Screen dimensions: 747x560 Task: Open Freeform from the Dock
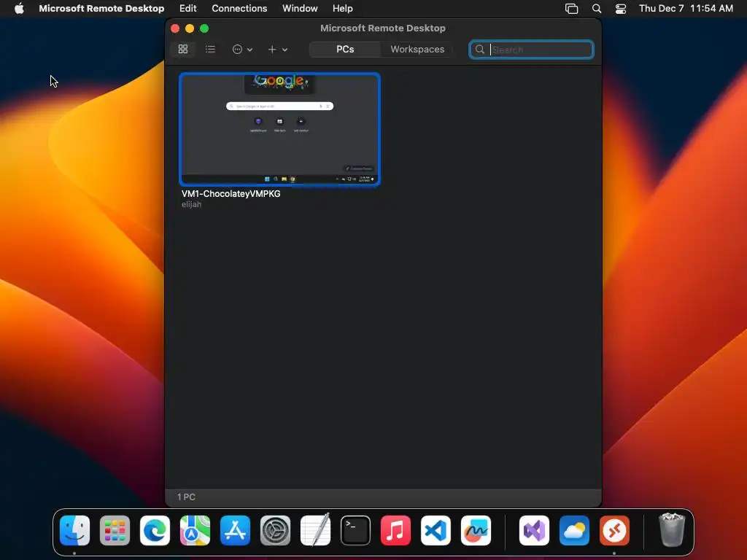(476, 530)
